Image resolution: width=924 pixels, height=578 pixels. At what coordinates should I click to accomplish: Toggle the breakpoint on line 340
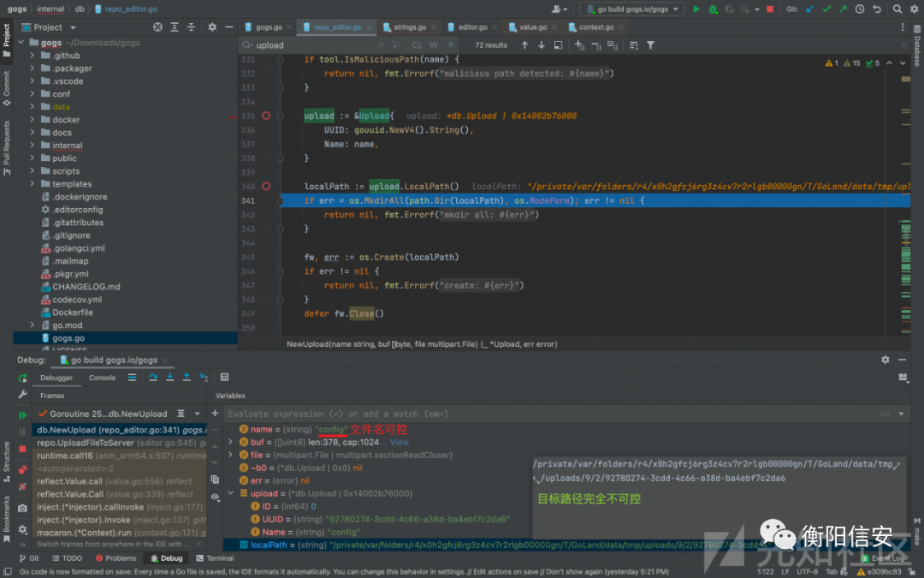tap(266, 186)
